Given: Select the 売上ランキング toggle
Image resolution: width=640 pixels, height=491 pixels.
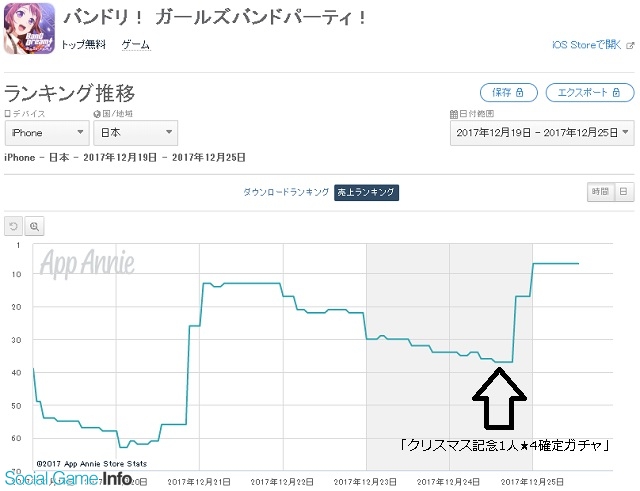Looking at the screenshot, I should (x=366, y=192).
